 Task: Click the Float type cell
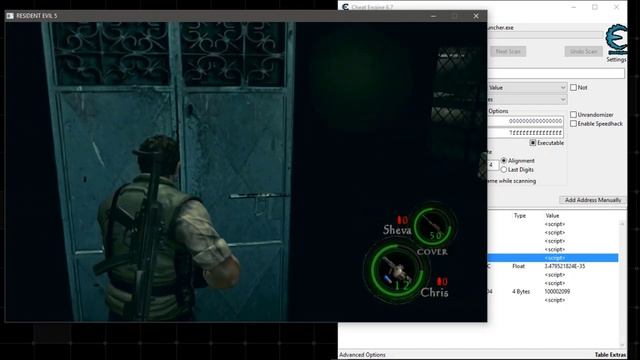tap(518, 266)
